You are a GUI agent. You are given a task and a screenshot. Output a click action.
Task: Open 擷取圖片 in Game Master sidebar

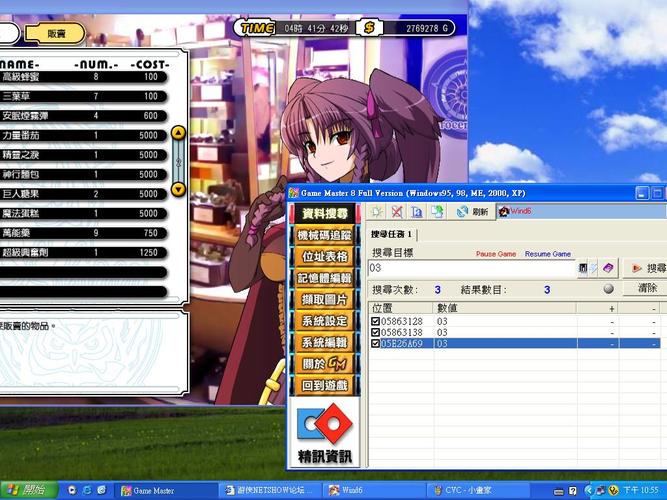point(325,300)
